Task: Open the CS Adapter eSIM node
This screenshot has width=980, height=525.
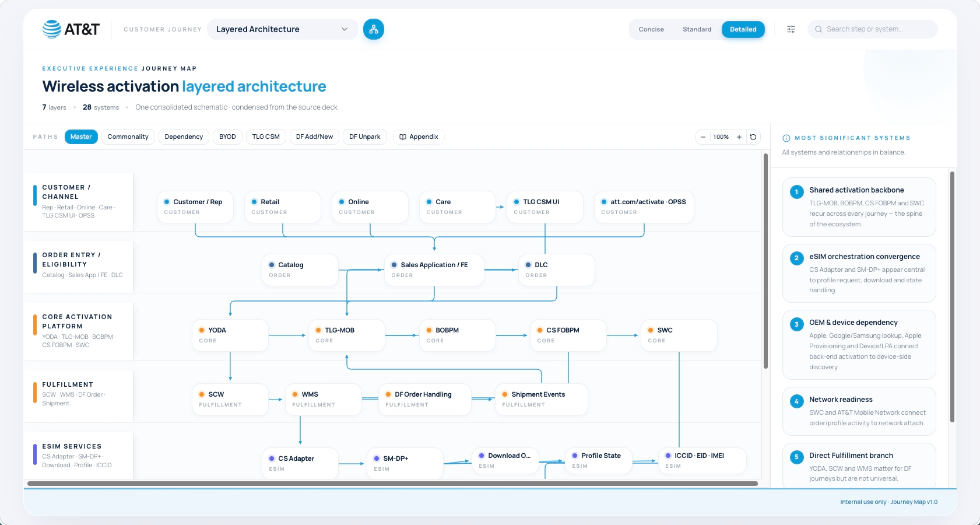Action: (300, 464)
